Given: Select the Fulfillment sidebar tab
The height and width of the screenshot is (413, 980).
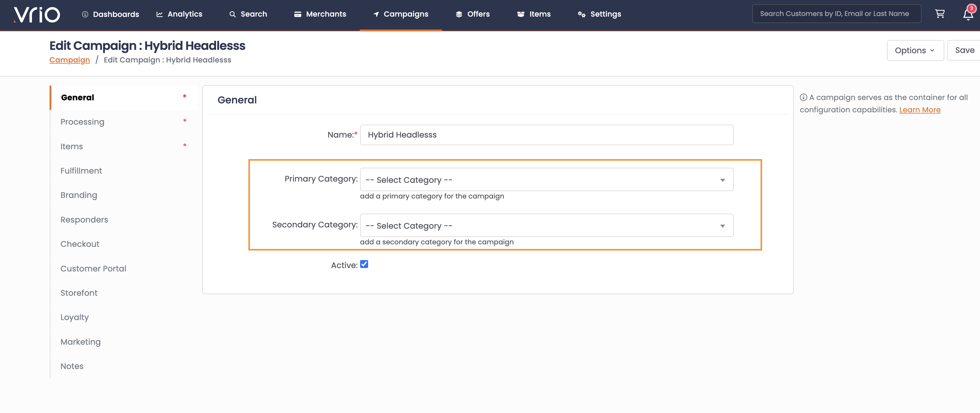Looking at the screenshot, I should click(124, 171).
